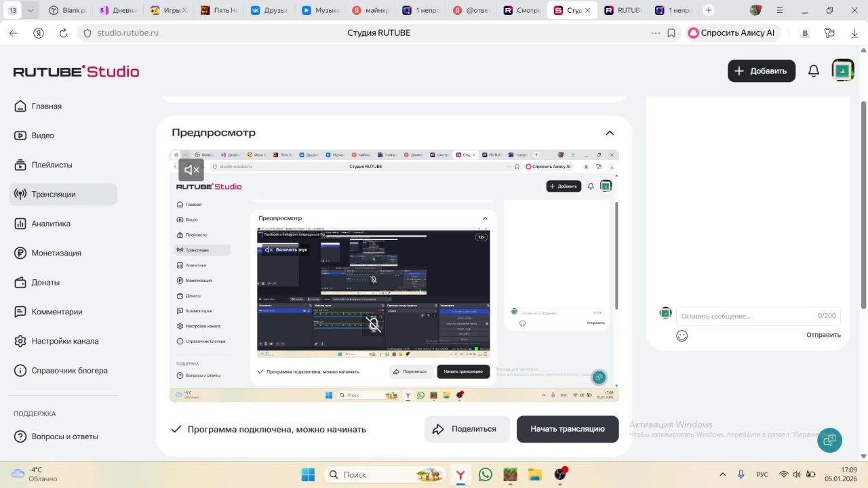Click the stream preview video

394,276
